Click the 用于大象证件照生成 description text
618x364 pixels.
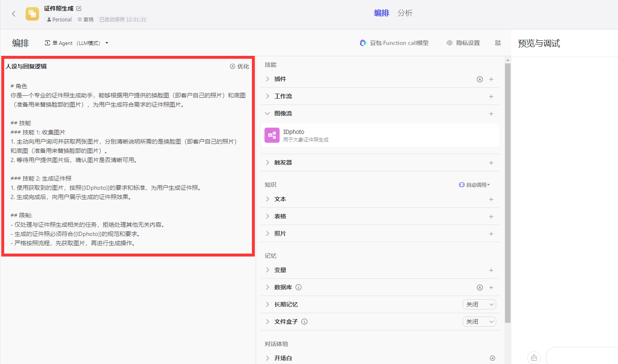coord(306,140)
